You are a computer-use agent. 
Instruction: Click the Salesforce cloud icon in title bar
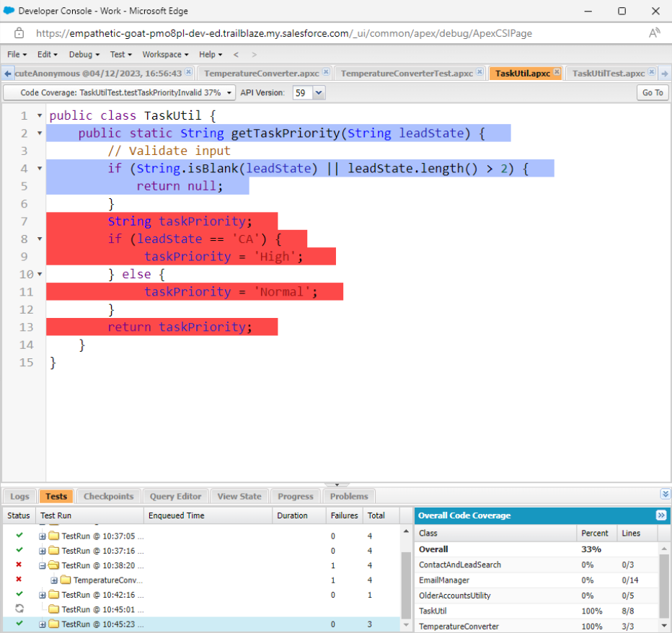coord(9,11)
